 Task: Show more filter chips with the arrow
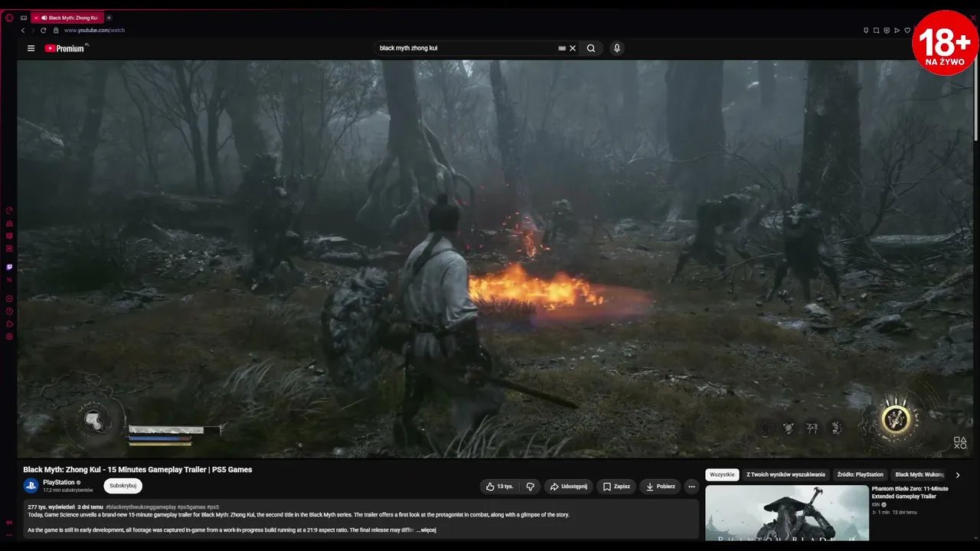957,474
